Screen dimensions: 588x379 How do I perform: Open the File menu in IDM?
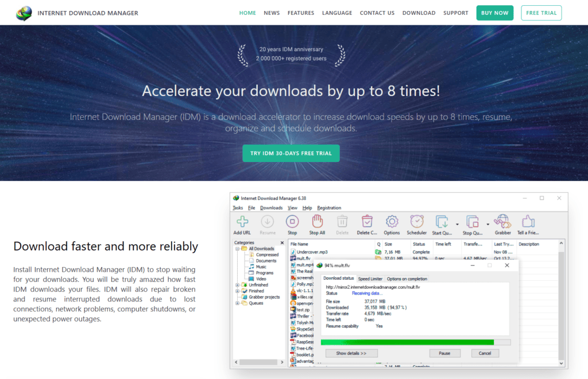click(x=252, y=208)
